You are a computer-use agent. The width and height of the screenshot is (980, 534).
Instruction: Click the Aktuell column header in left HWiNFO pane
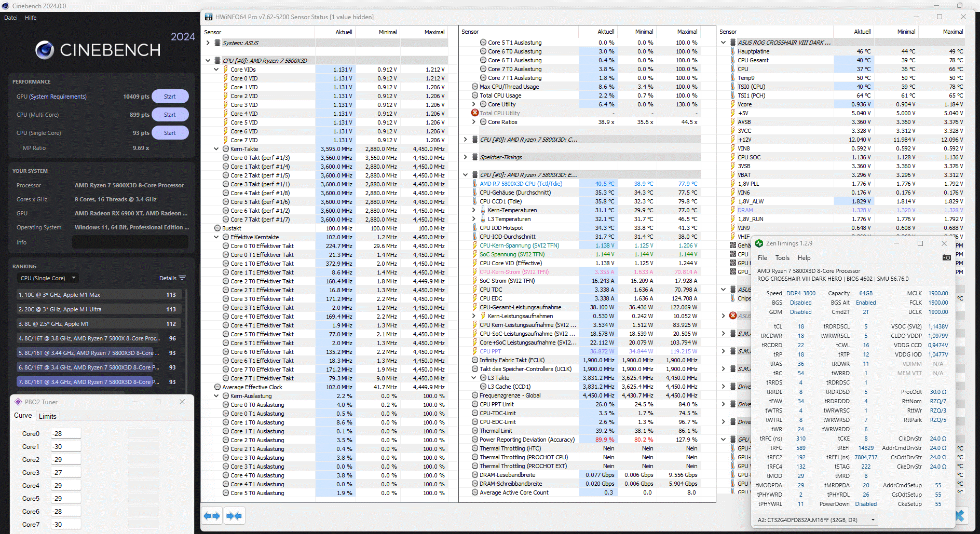(x=343, y=32)
